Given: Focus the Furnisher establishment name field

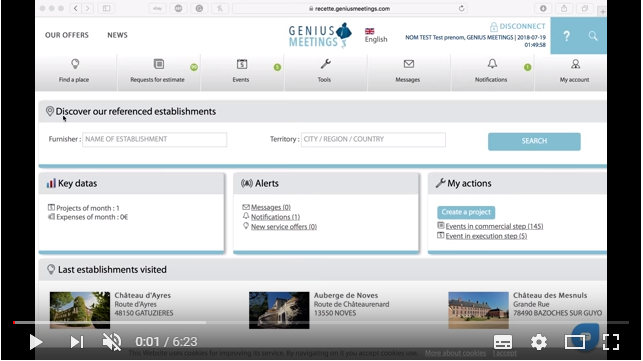Looking at the screenshot, I should click(155, 139).
